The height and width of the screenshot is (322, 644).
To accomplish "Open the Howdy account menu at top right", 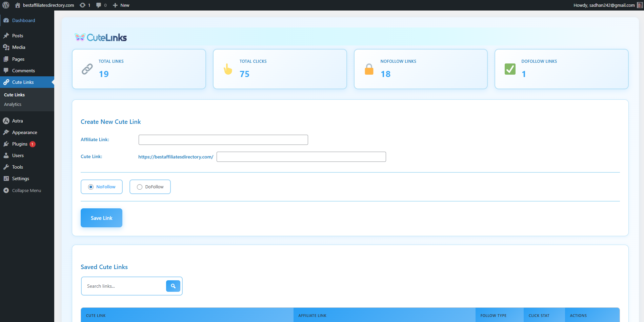I will point(603,5).
